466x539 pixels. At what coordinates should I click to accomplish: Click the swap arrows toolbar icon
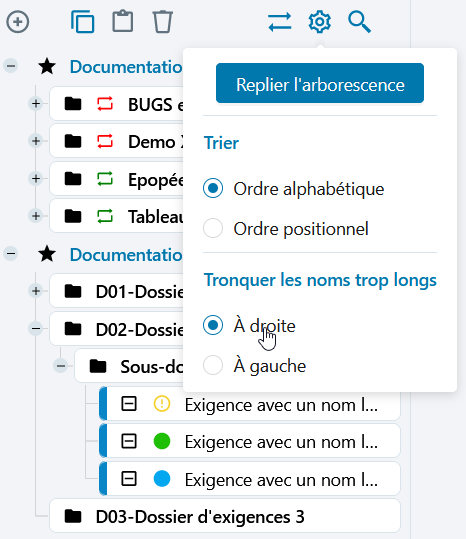280,22
